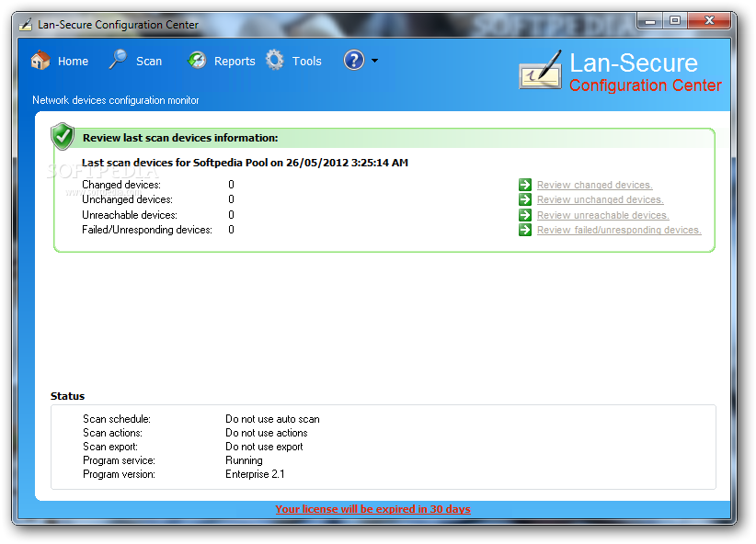The image size is (756, 544).
Task: Click the Tools gear icon
Action: click(x=275, y=61)
